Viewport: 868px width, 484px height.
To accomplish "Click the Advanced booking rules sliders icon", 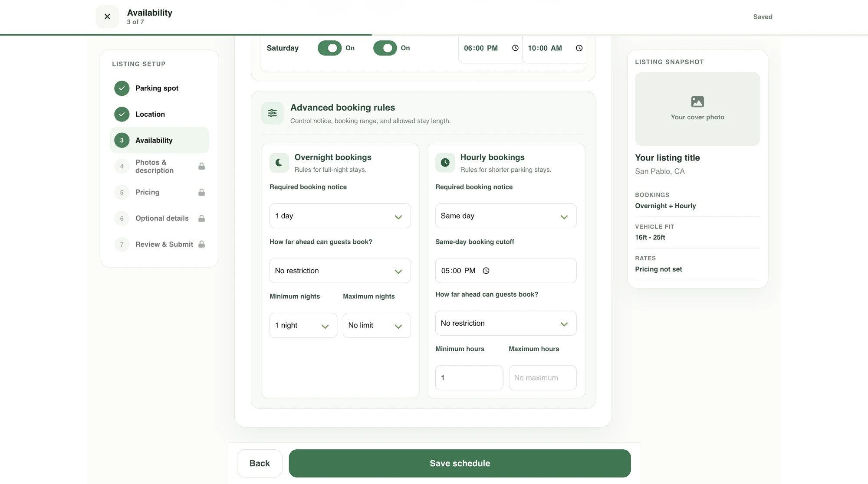I will [273, 113].
